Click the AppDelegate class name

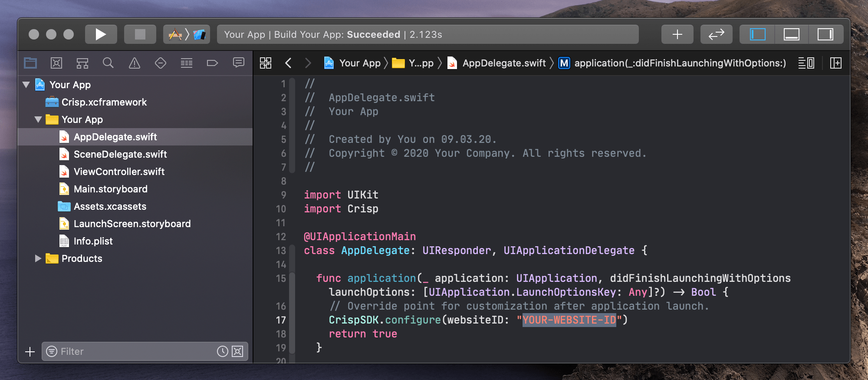[375, 251]
